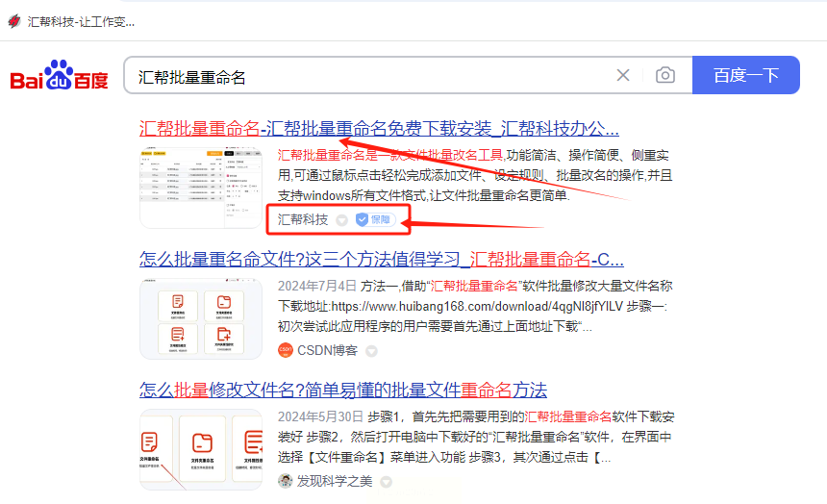The height and width of the screenshot is (504, 827).
Task: Open thumbnail of the CSDN blog result
Action: [x=200, y=318]
